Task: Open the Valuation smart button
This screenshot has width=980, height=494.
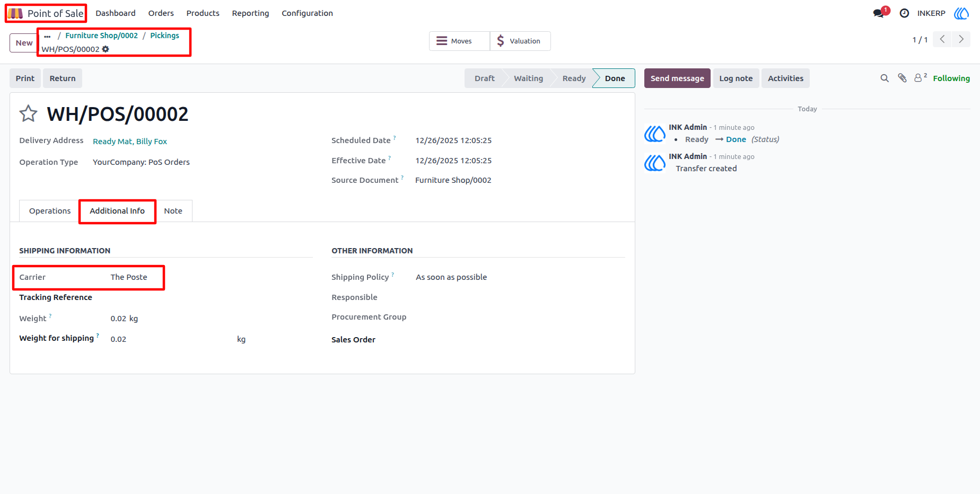Action: point(520,41)
